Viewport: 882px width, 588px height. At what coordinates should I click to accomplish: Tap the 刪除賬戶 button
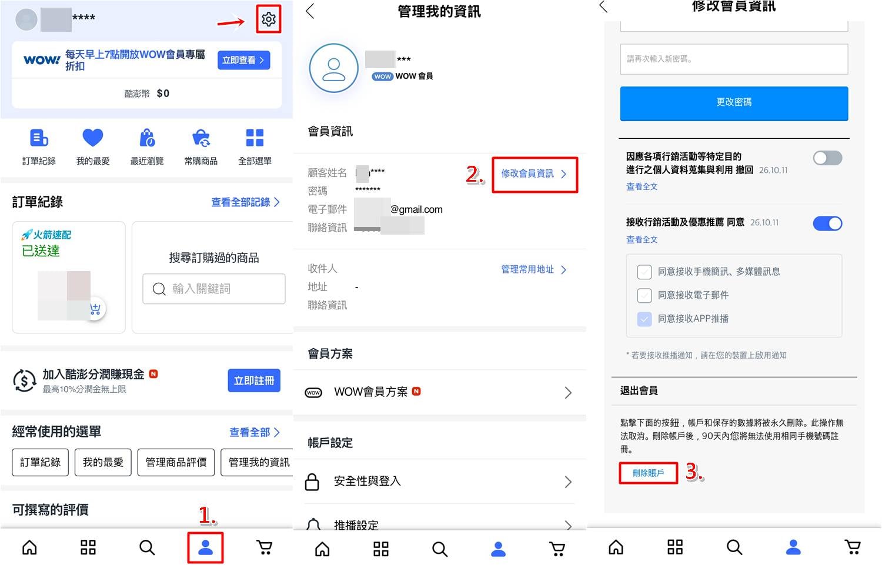click(x=649, y=473)
